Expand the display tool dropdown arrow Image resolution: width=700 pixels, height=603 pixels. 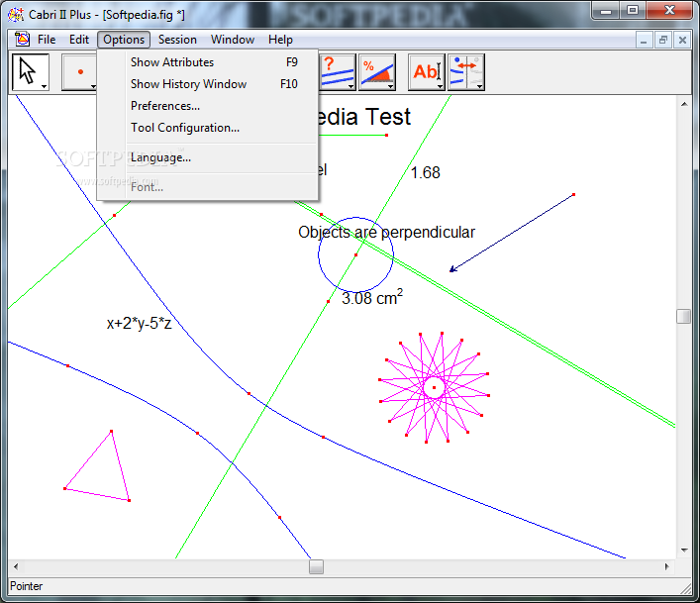[x=479, y=86]
